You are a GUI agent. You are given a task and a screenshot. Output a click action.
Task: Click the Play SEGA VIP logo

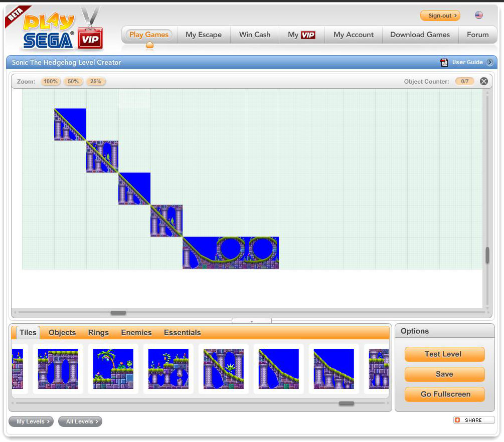55,31
